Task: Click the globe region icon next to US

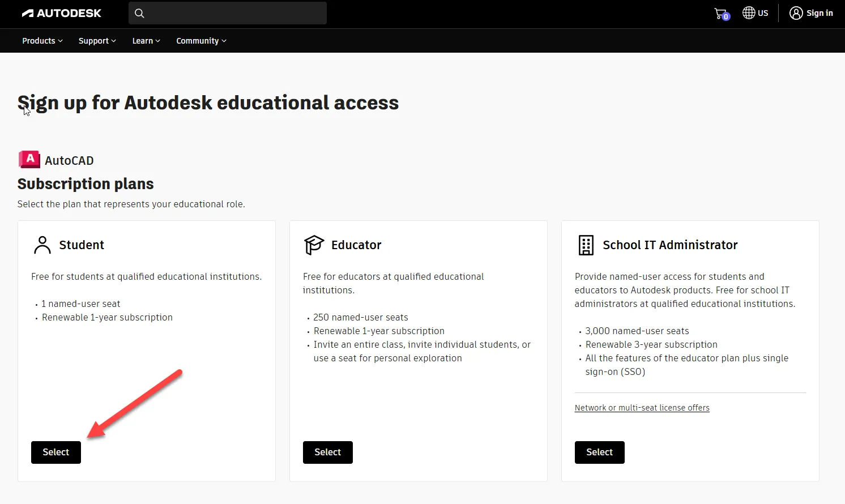Action: (x=748, y=12)
